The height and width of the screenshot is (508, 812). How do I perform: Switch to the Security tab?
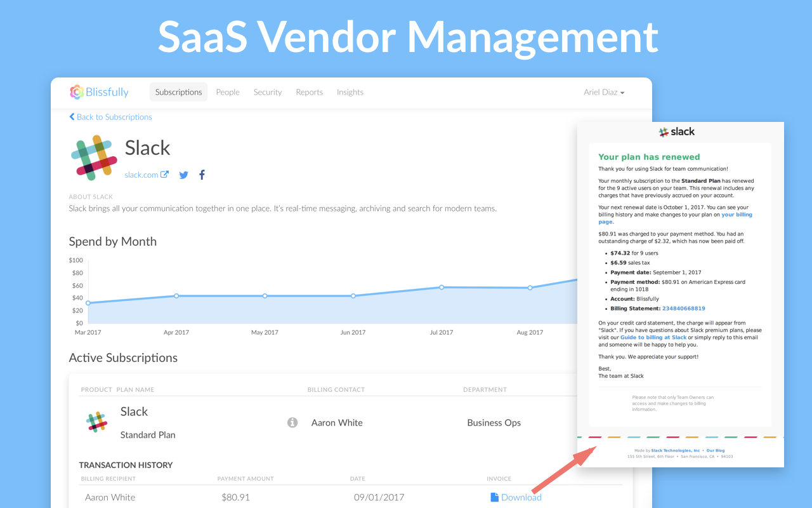coord(268,92)
